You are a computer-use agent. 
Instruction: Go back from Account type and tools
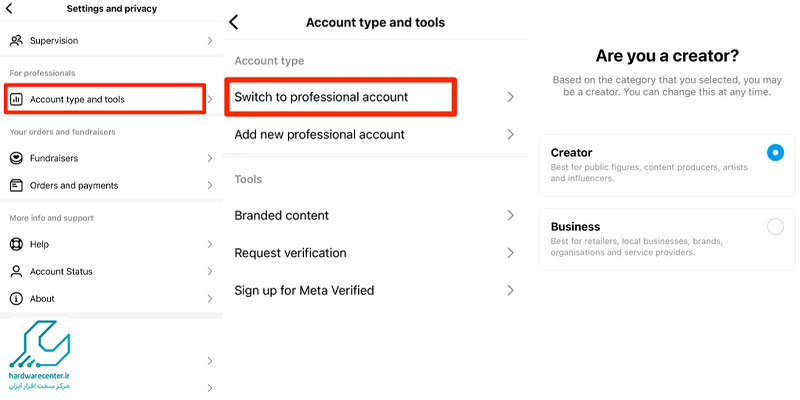234,22
